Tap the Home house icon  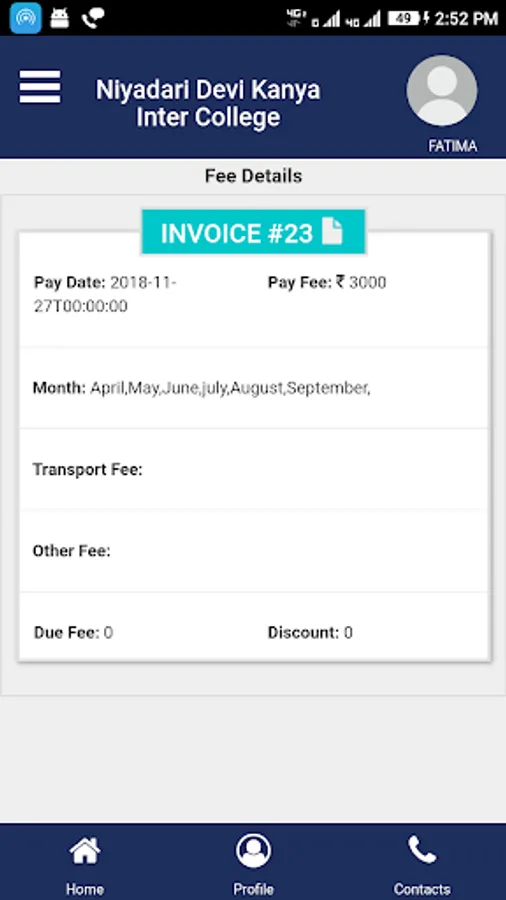[x=85, y=851]
